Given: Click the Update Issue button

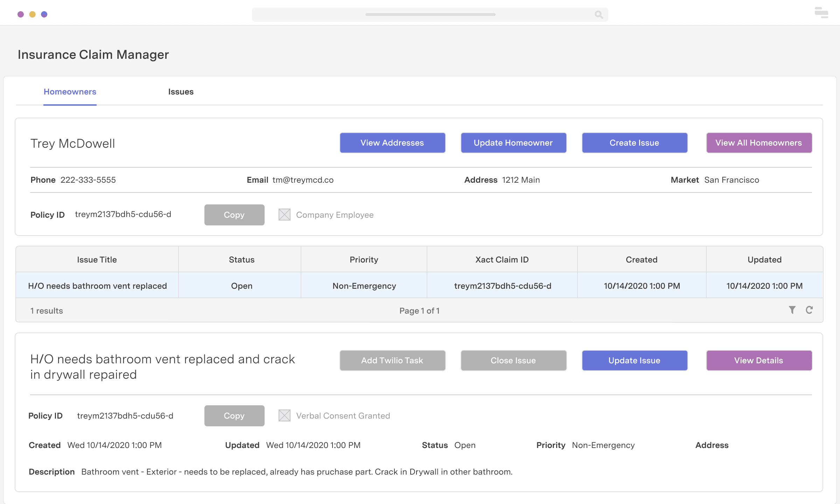Looking at the screenshot, I should [634, 360].
